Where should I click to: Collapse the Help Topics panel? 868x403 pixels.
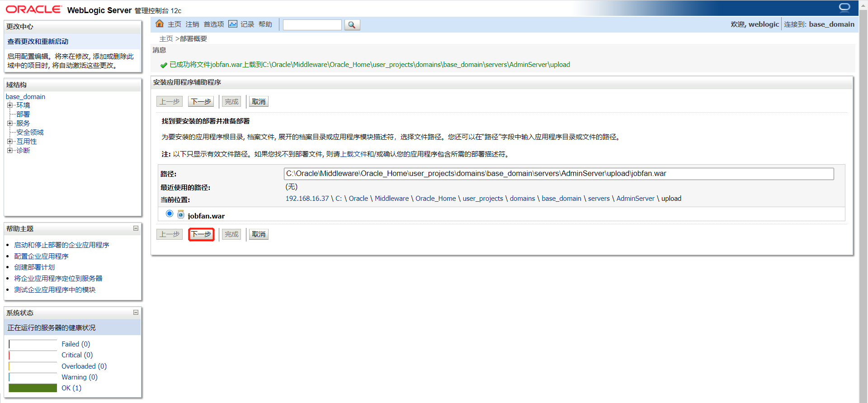(136, 228)
